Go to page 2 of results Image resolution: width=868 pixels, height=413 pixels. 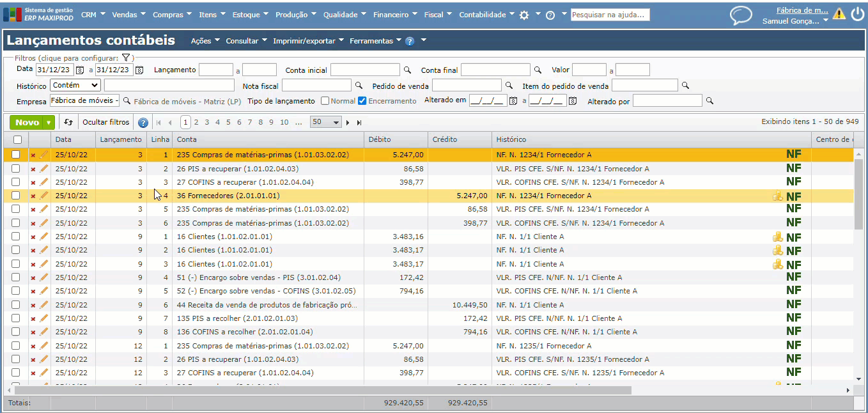pos(196,122)
